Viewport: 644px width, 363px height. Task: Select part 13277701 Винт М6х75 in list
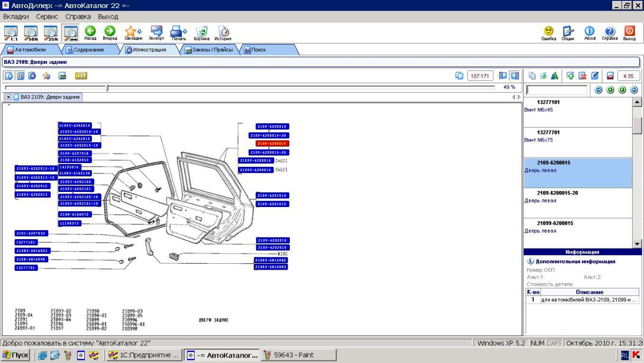pos(578,142)
